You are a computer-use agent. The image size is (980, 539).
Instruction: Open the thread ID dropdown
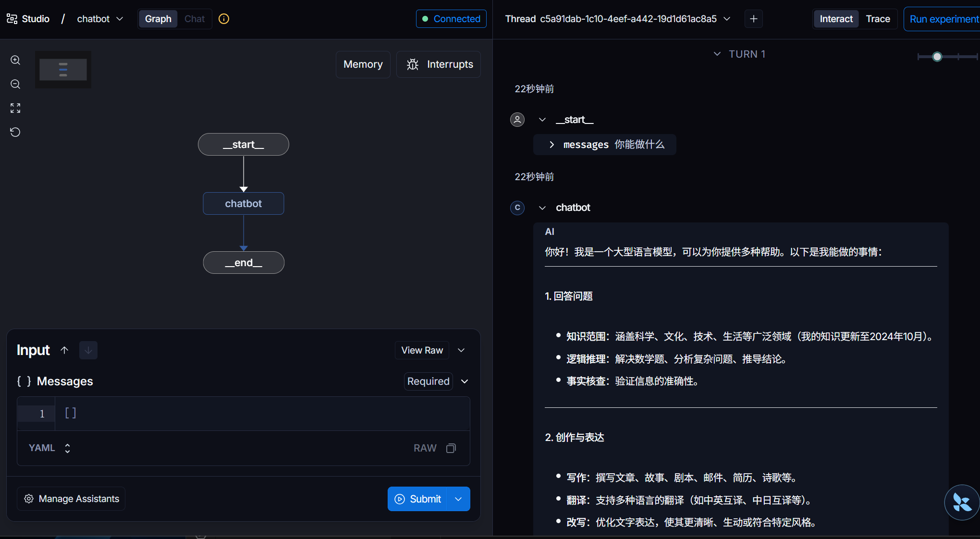click(x=727, y=19)
